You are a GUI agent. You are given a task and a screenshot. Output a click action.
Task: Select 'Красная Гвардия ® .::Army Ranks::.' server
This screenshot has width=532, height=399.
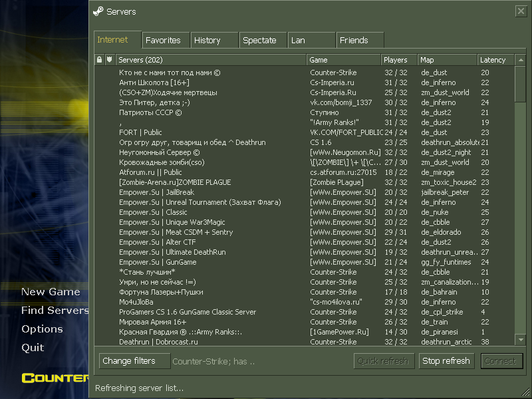click(305, 332)
